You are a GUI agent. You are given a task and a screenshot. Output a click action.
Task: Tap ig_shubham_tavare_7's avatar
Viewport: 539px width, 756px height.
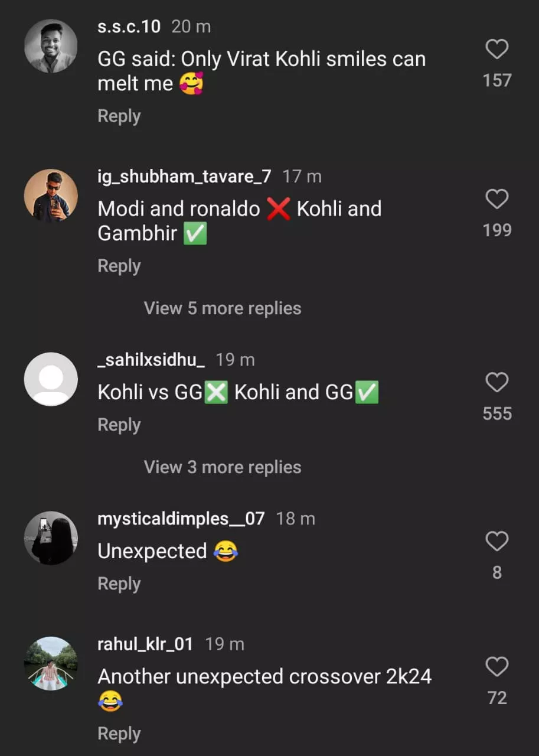coord(51,196)
